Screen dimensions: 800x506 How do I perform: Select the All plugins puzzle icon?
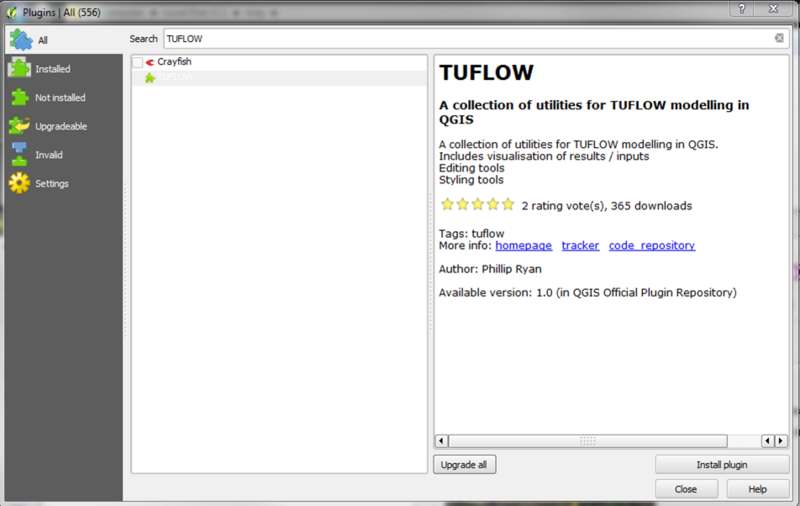[x=19, y=40]
